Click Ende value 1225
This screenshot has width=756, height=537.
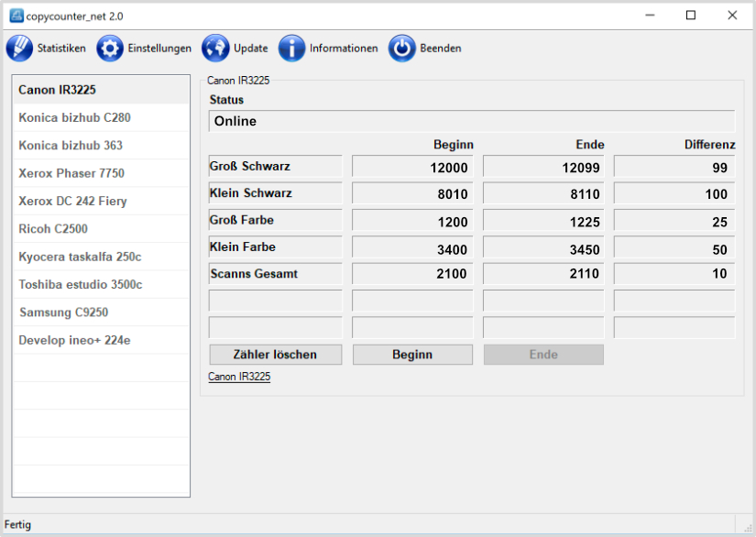point(543,221)
